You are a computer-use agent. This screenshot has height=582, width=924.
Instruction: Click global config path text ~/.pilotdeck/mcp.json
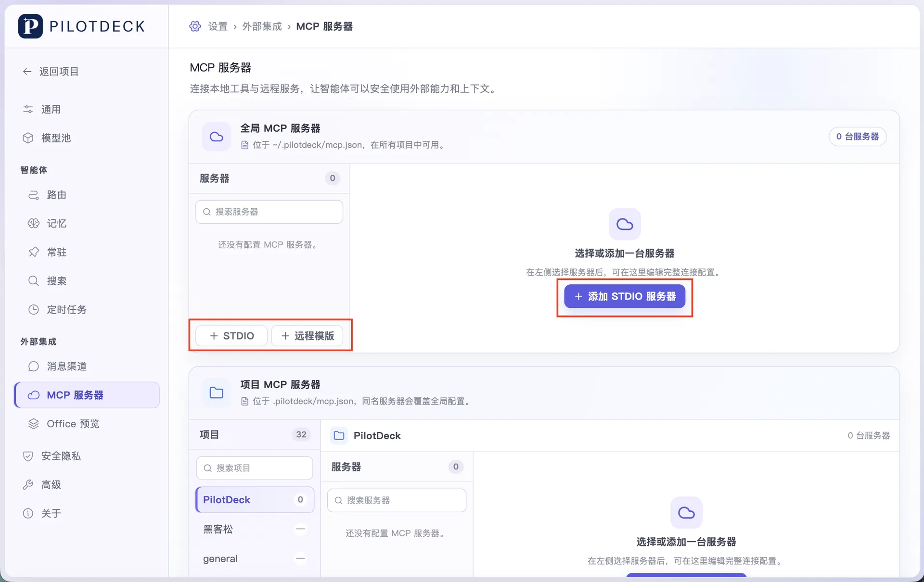click(x=318, y=145)
